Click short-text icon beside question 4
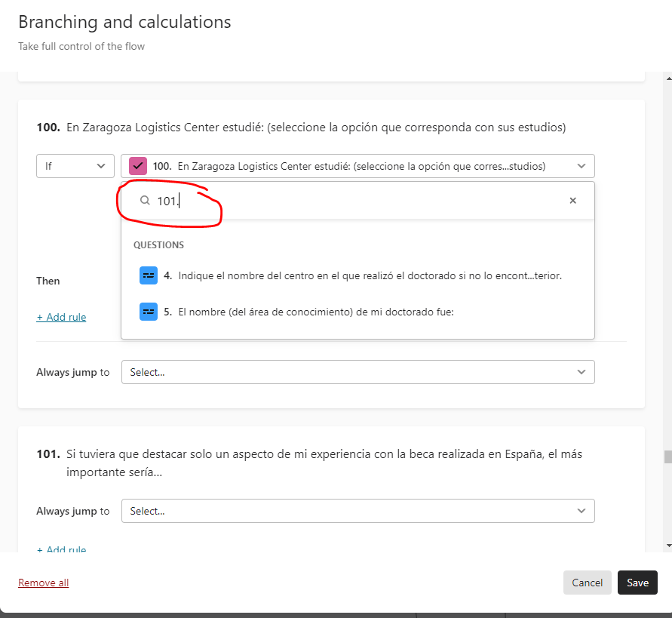Viewport: 672px width, 618px height. pyautogui.click(x=149, y=275)
